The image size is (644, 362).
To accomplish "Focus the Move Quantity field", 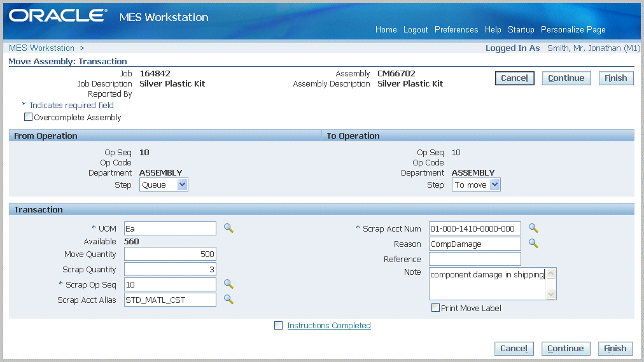I will tap(170, 254).
